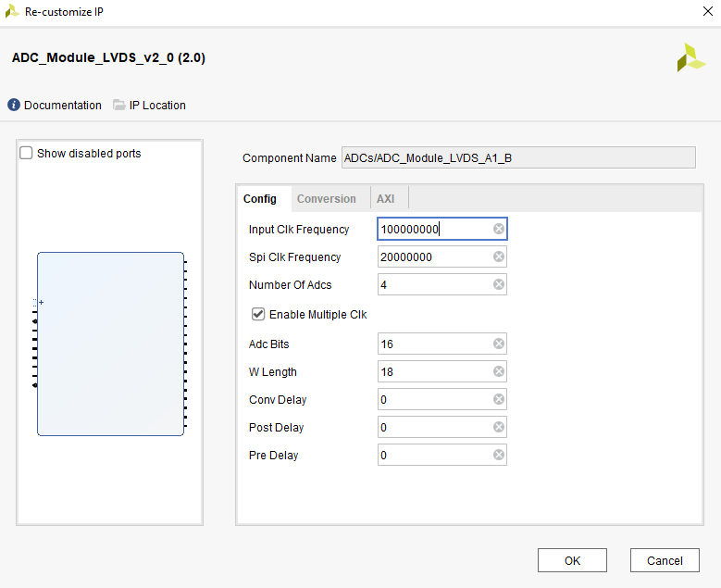Select the Config tab
The width and height of the screenshot is (721, 588).
pos(259,199)
